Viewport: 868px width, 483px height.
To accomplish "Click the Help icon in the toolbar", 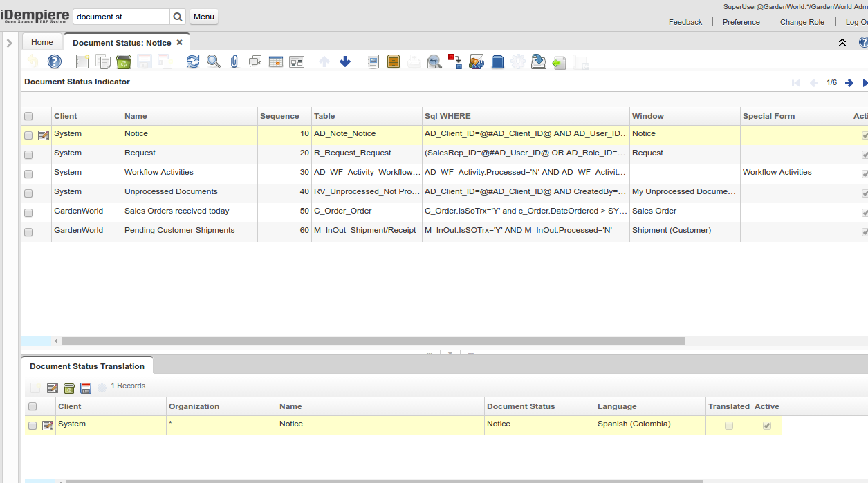I will [x=55, y=62].
